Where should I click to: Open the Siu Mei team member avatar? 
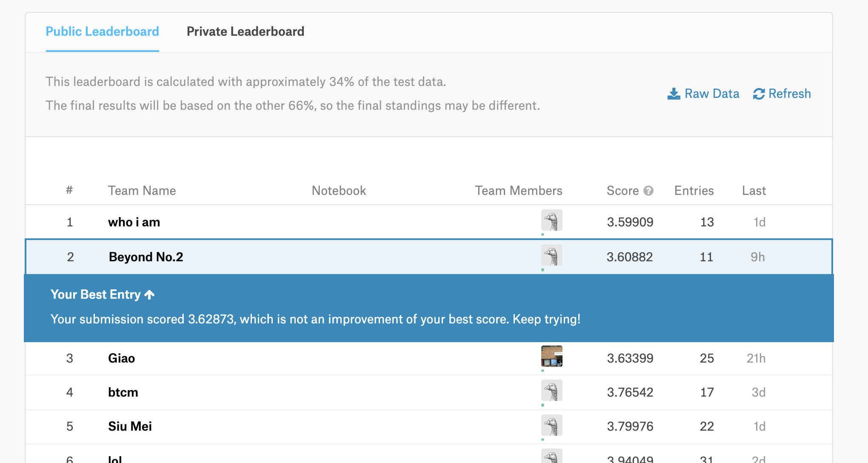551,425
